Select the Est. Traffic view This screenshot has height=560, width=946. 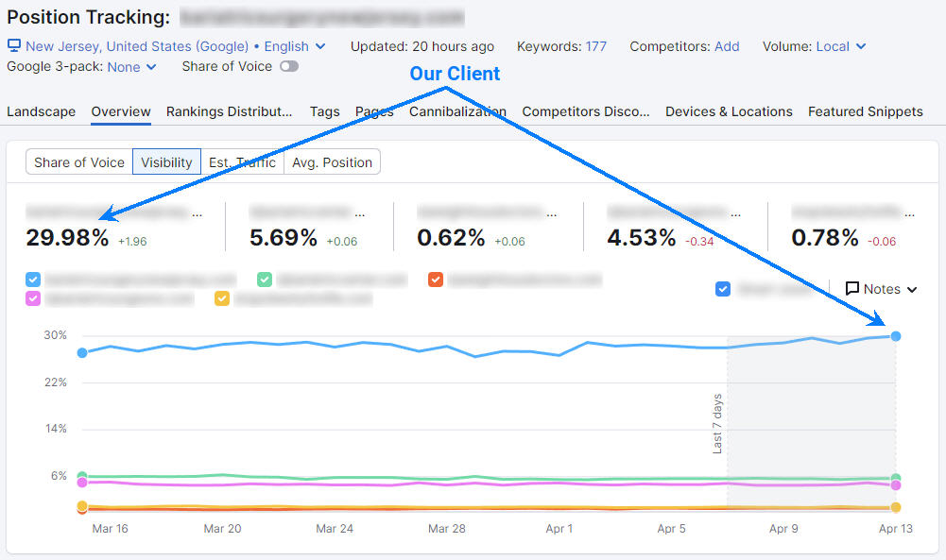pyautogui.click(x=242, y=161)
